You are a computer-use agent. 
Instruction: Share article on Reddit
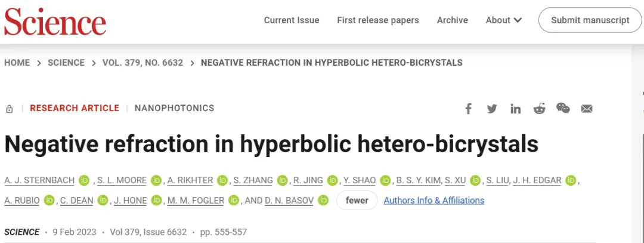point(539,109)
